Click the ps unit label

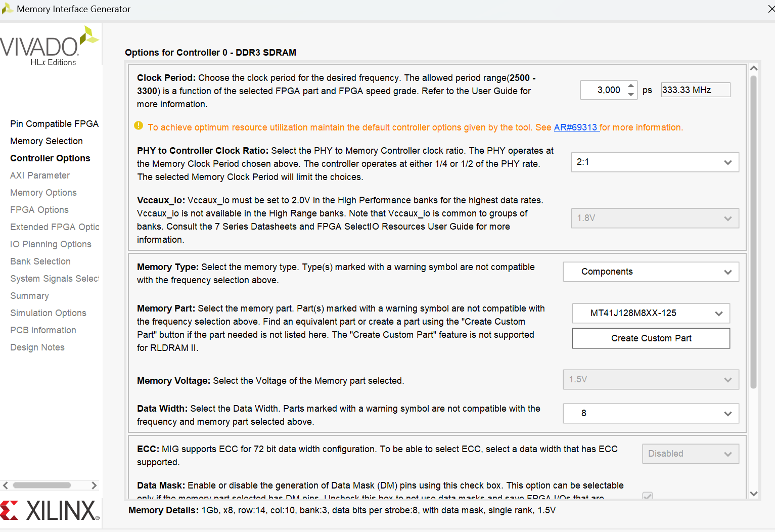tap(647, 90)
